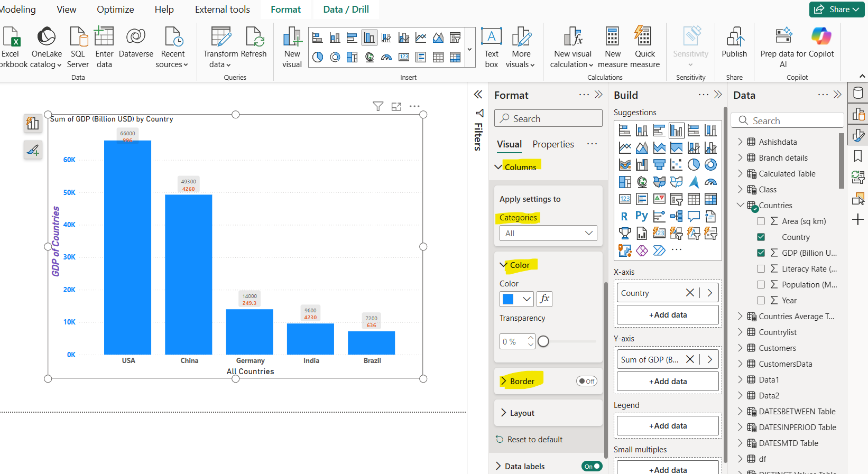Click the Format pane Search field
The width and height of the screenshot is (868, 474).
click(x=549, y=119)
